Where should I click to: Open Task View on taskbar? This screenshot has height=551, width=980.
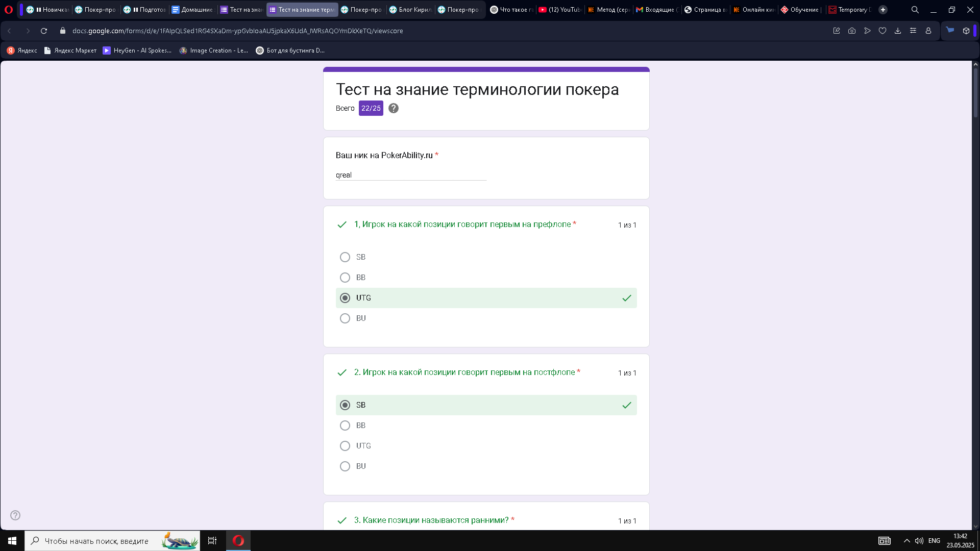tap(212, 541)
